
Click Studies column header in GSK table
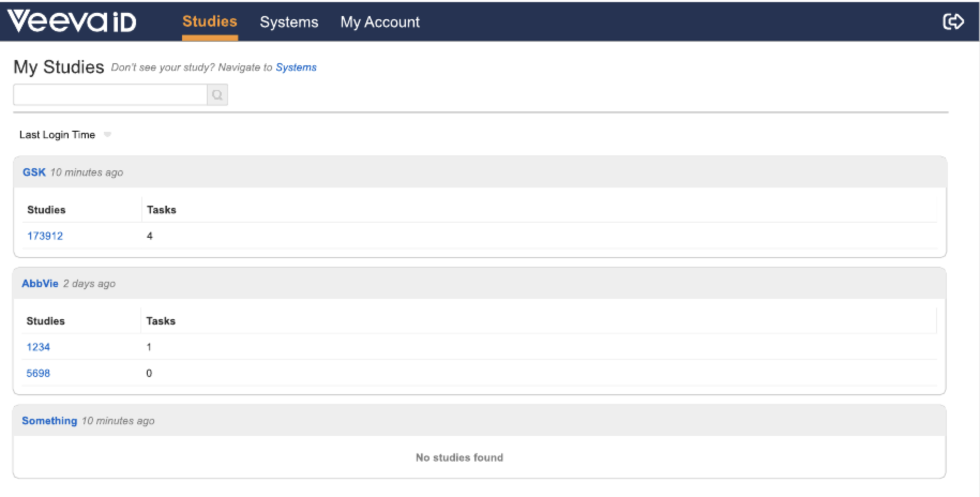[46, 210]
